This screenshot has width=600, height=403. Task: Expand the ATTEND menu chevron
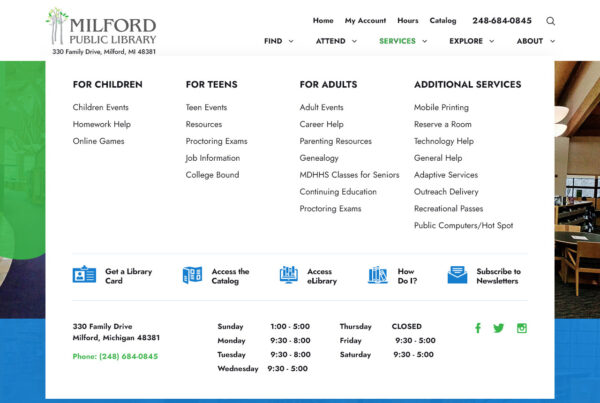point(354,41)
